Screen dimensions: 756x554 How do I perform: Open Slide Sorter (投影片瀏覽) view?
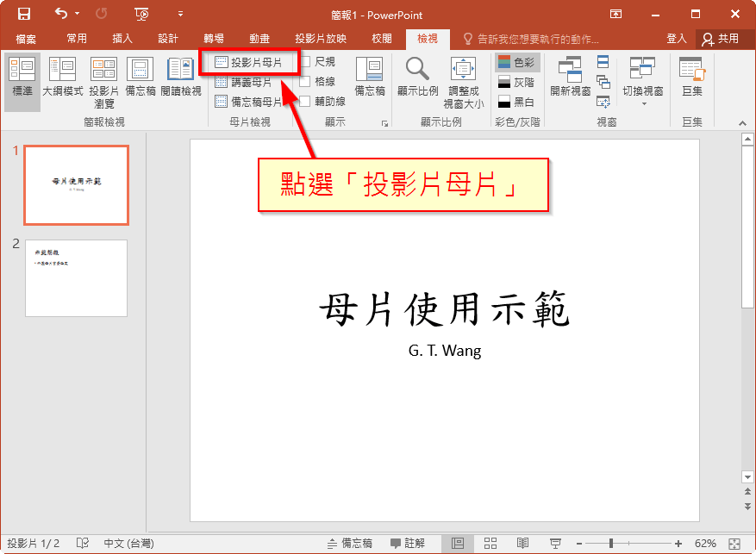(x=103, y=76)
